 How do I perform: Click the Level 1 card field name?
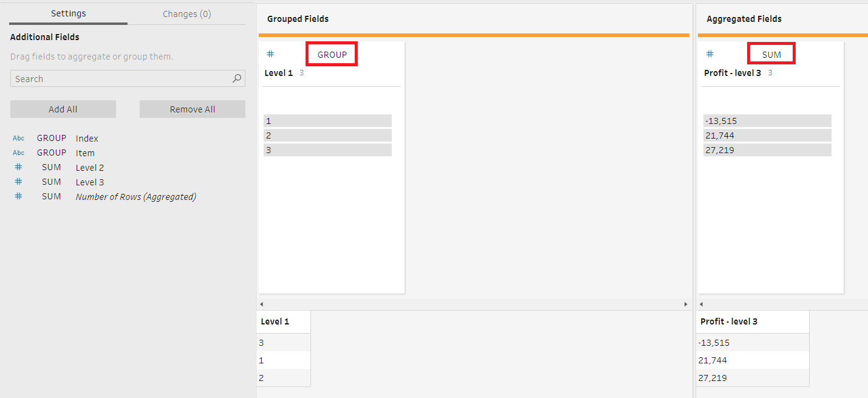coord(278,73)
